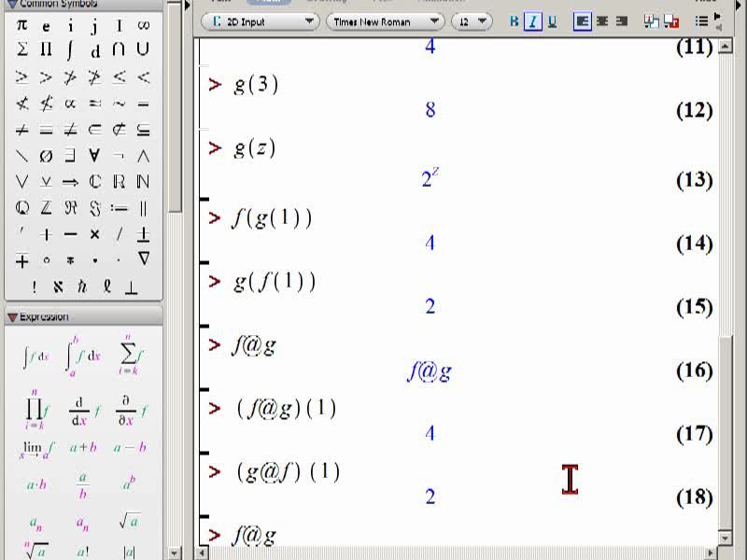Screen dimensions: 747x560
Task: Open the Times New Roman font dropdown
Action: pos(385,21)
